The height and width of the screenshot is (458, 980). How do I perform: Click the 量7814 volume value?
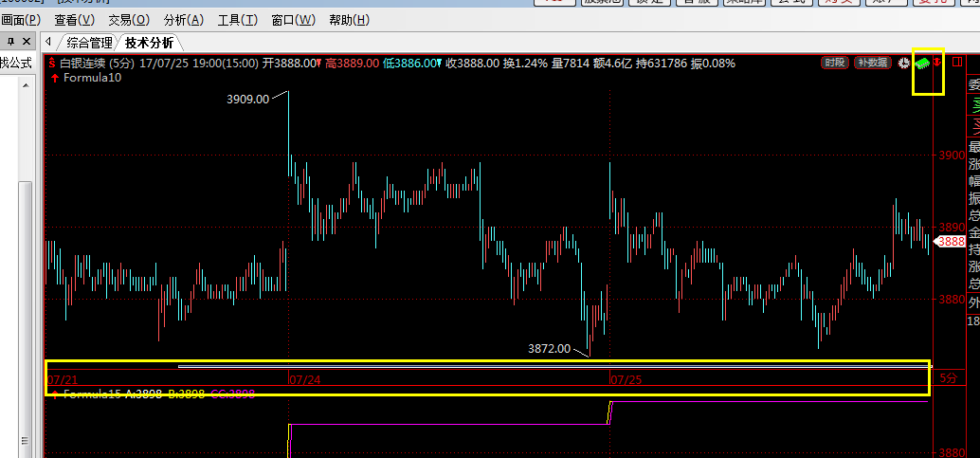(x=570, y=64)
